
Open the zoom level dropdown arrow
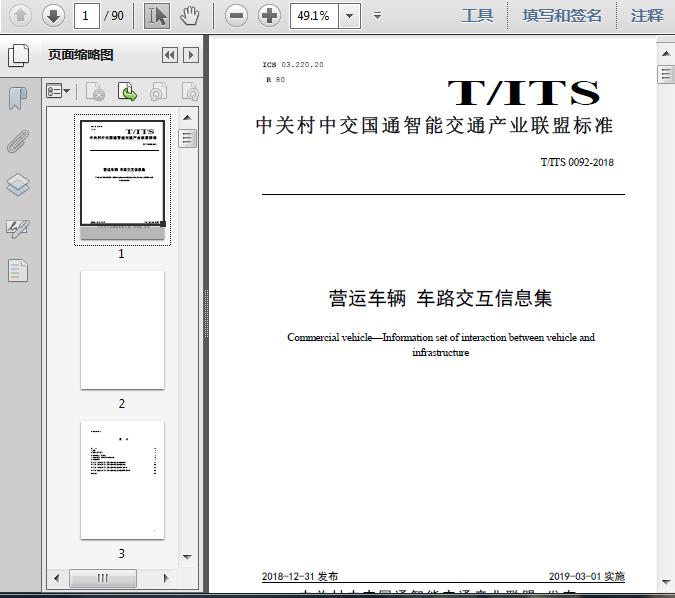point(350,16)
